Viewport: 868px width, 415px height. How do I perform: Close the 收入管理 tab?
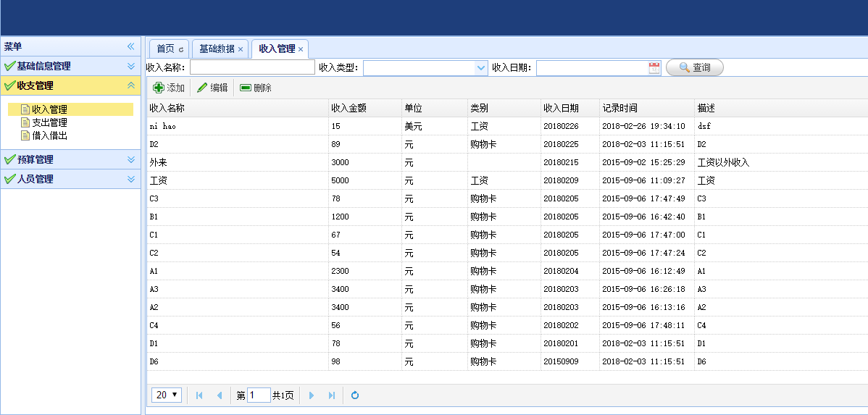tap(301, 49)
